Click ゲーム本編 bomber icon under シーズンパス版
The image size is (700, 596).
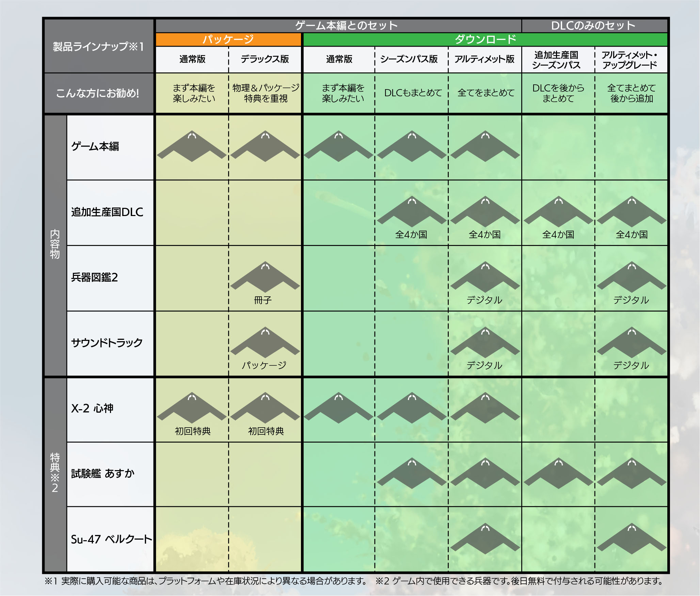(412, 146)
